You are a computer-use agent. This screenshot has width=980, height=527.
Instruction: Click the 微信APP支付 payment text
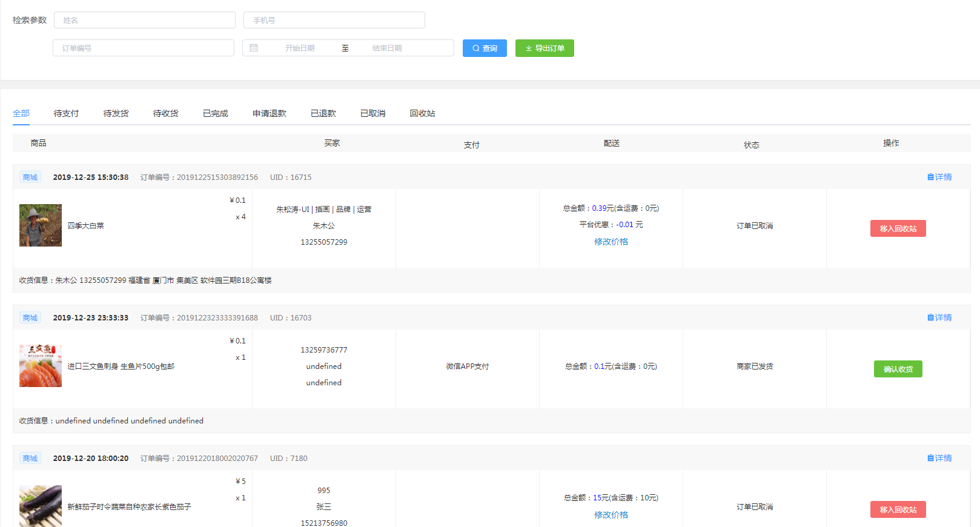pyautogui.click(x=468, y=366)
